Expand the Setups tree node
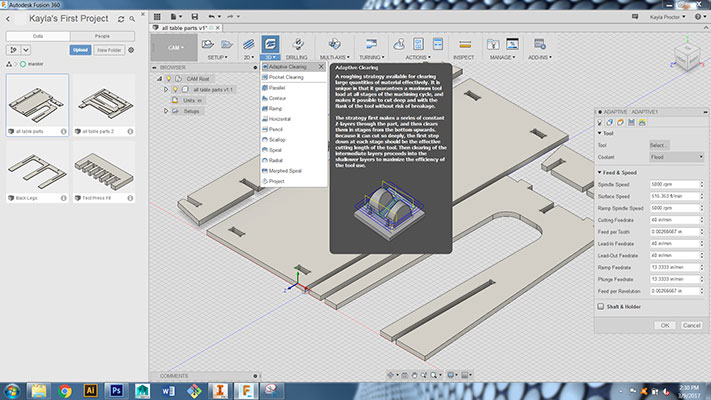711x400 pixels. 166,111
